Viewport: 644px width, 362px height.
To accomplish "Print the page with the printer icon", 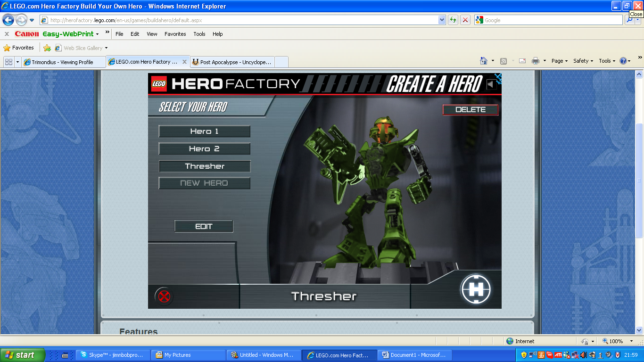I will click(x=536, y=61).
